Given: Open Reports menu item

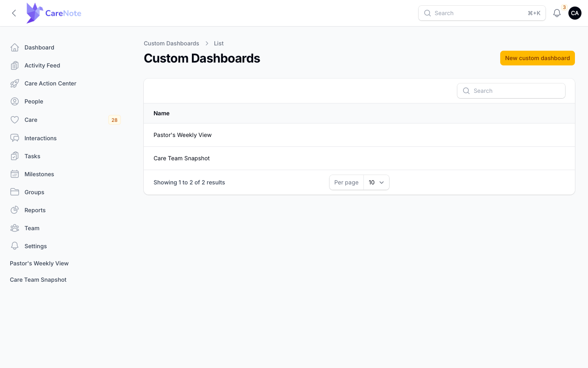Looking at the screenshot, I should 65,210.
